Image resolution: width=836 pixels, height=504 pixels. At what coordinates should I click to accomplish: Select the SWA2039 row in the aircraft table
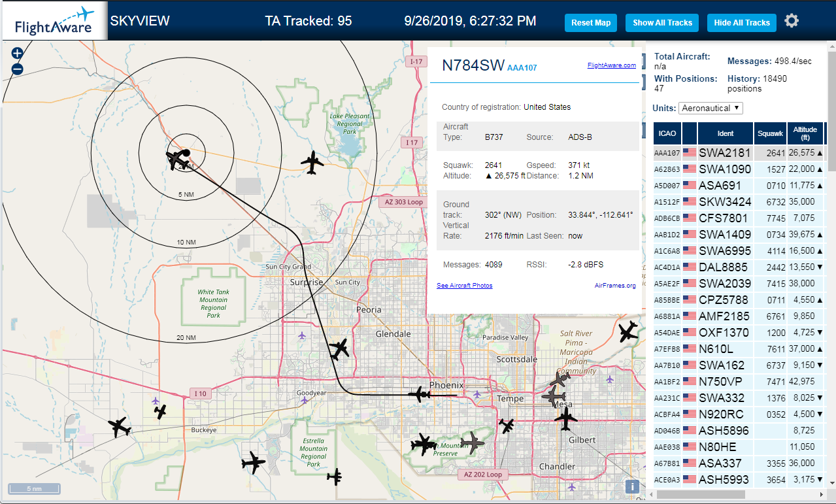click(x=739, y=284)
